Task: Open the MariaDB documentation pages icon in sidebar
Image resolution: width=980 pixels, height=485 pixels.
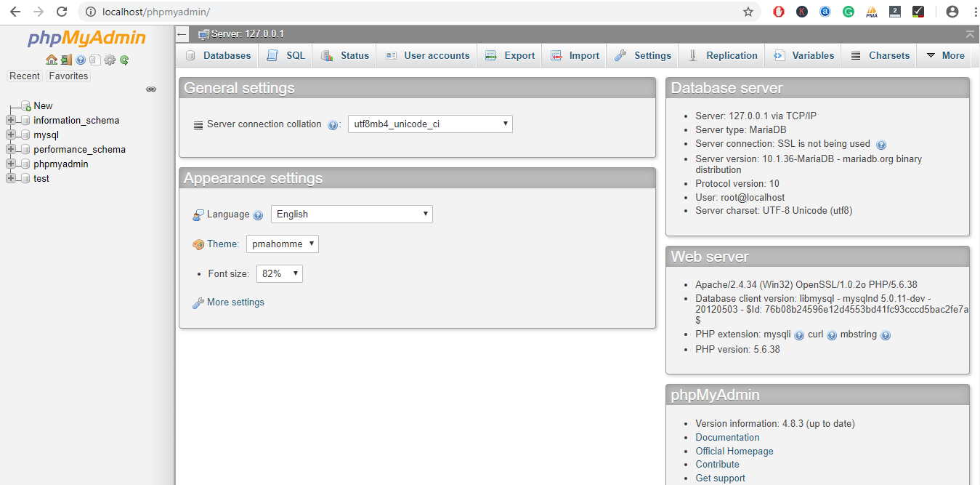Action: pyautogui.click(x=95, y=60)
